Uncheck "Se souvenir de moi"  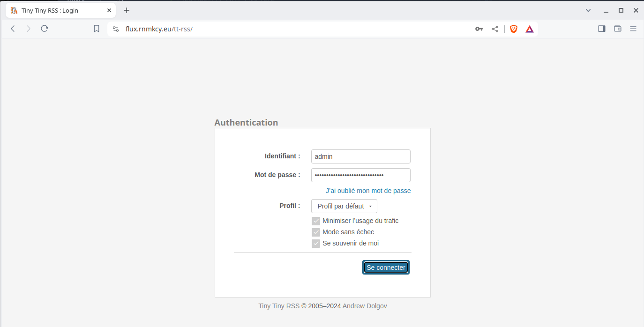click(316, 244)
